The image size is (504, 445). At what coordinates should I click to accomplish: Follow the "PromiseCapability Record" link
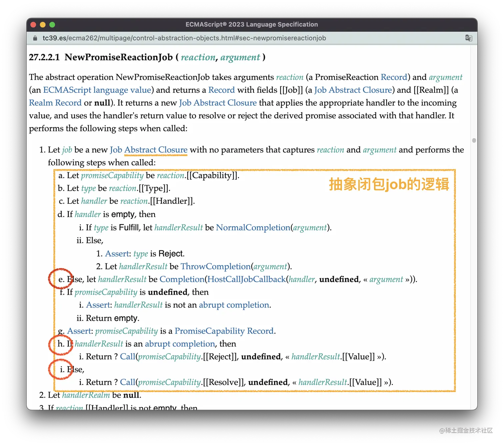[224, 331]
